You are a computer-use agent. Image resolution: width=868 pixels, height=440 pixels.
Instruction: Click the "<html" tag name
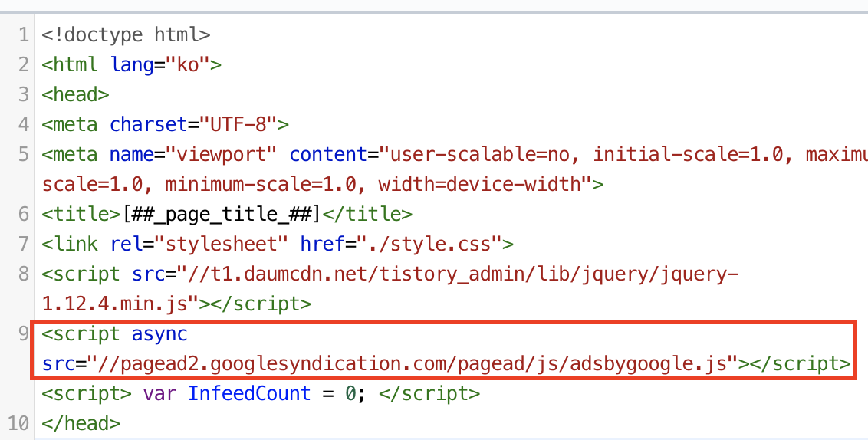click(71, 64)
